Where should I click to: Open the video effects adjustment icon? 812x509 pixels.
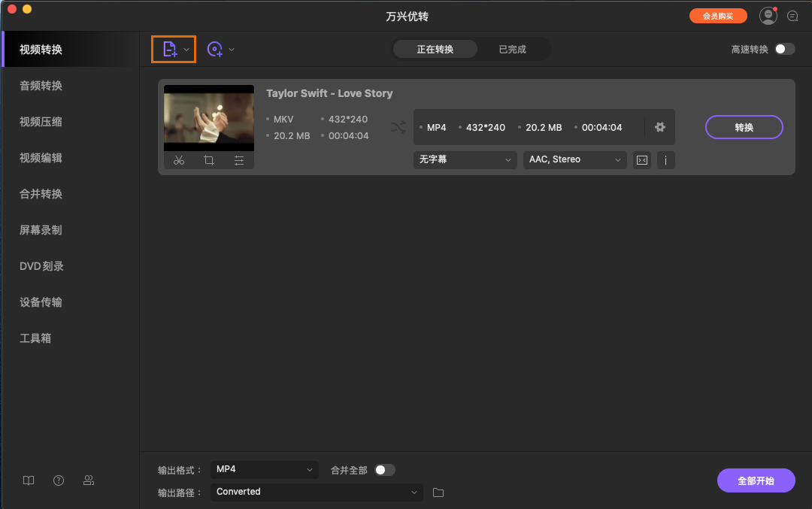click(239, 160)
